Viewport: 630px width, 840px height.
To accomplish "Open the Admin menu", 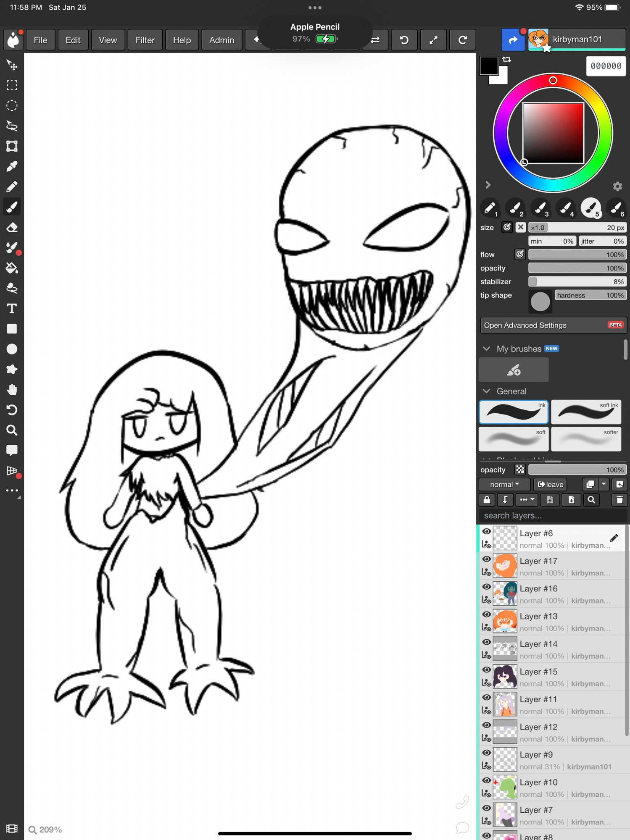I will pyautogui.click(x=221, y=40).
